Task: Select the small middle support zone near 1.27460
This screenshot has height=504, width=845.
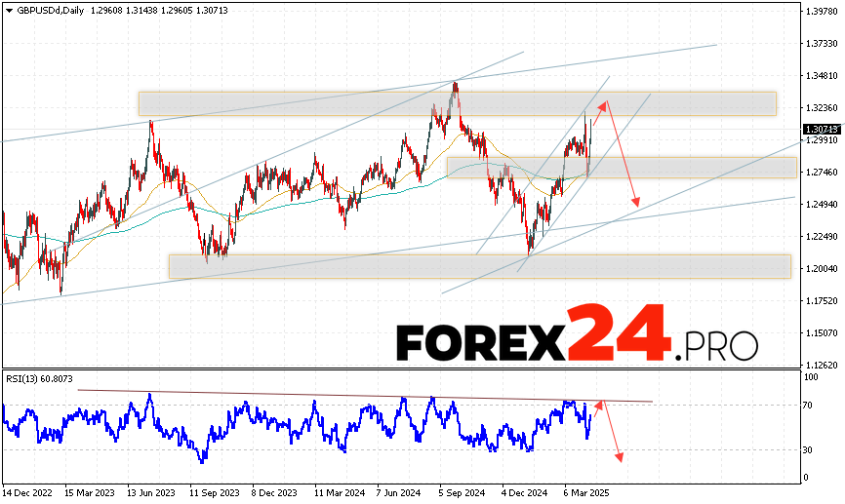Action: pos(621,168)
